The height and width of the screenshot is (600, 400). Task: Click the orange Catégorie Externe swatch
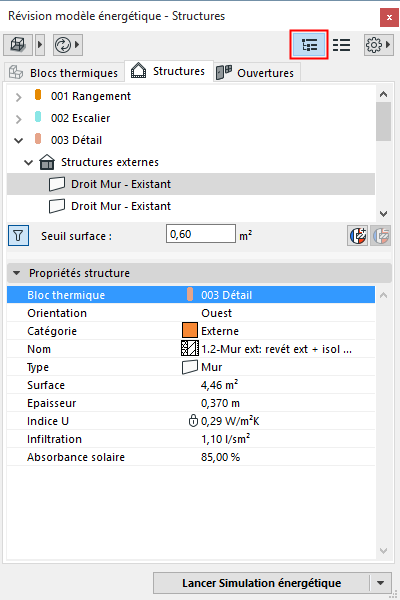pos(190,331)
